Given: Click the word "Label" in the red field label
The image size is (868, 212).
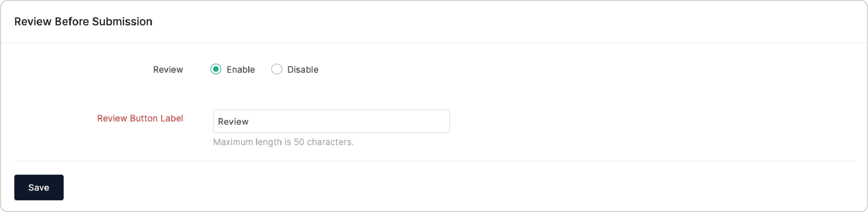Looking at the screenshot, I should click(171, 118).
